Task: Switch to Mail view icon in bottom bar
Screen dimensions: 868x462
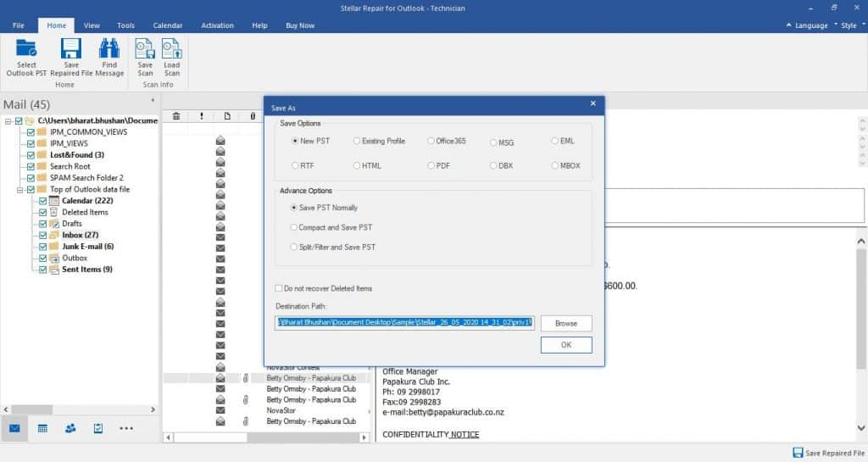Action: click(x=14, y=428)
